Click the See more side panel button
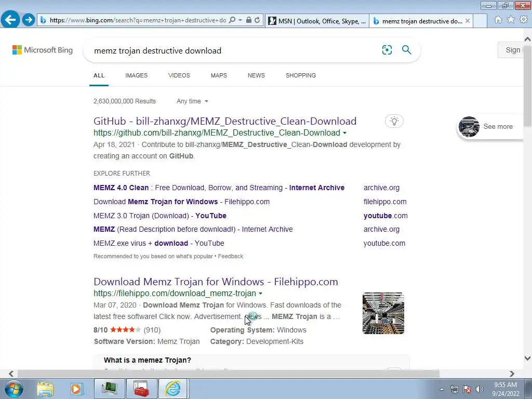 pyautogui.click(x=490, y=127)
